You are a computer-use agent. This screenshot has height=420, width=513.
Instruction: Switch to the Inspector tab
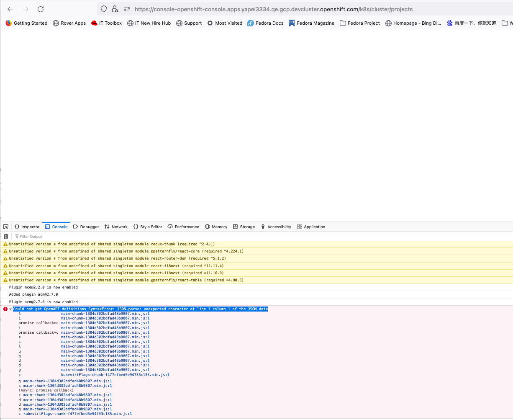point(27,227)
